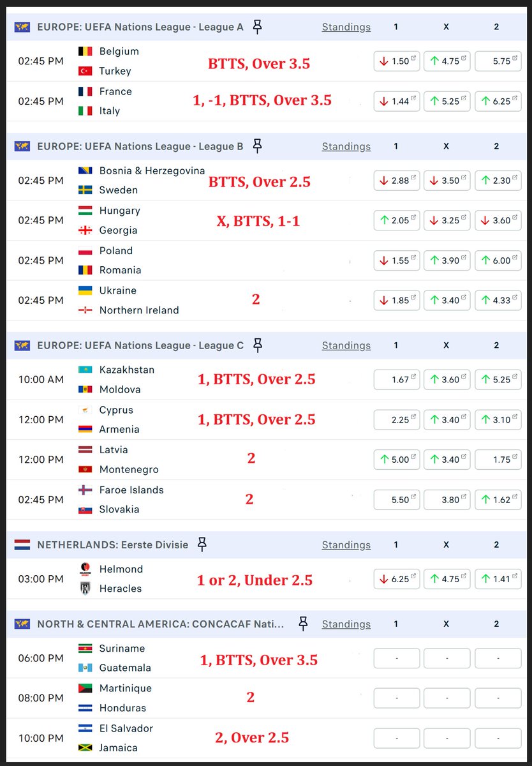Open Standings for CONCACAF Nations League
This screenshot has height=766, width=532.
tap(346, 624)
